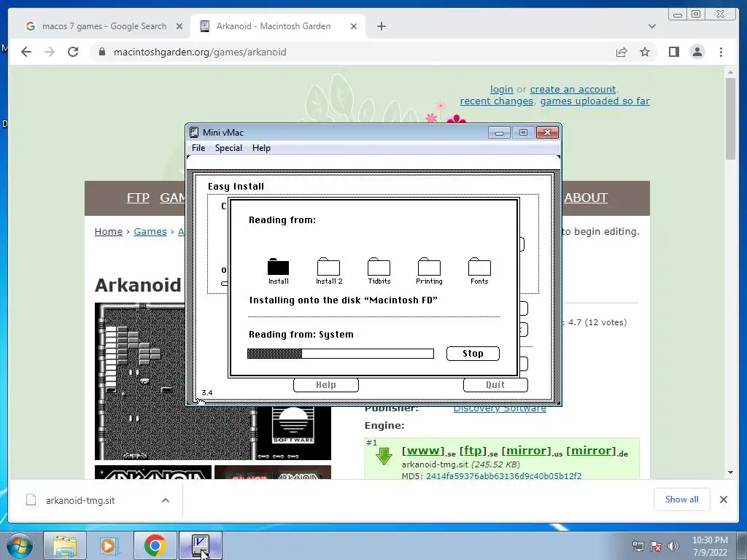
Task: Expand options for arkanoid-tmg.sit download
Action: click(x=166, y=500)
